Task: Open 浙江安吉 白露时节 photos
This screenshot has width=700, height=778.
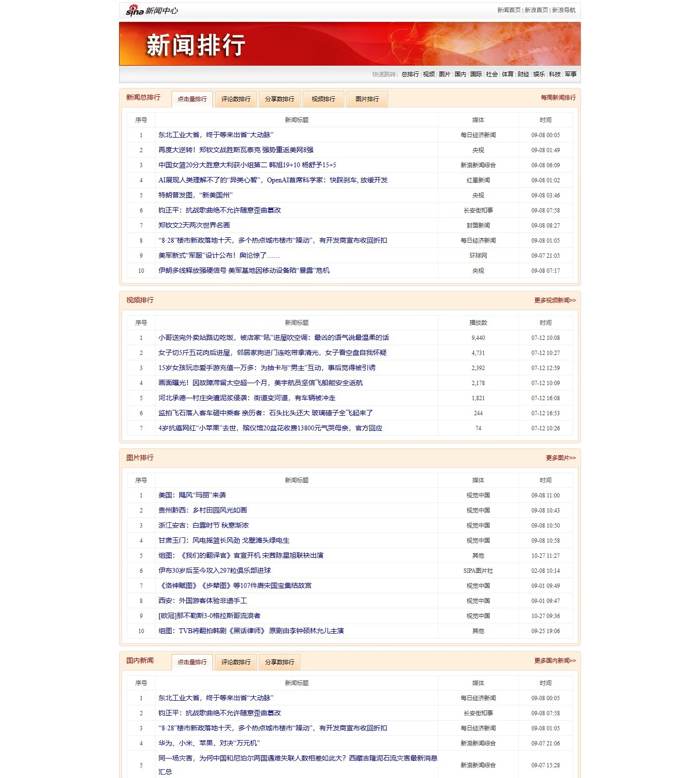Action: [204, 525]
